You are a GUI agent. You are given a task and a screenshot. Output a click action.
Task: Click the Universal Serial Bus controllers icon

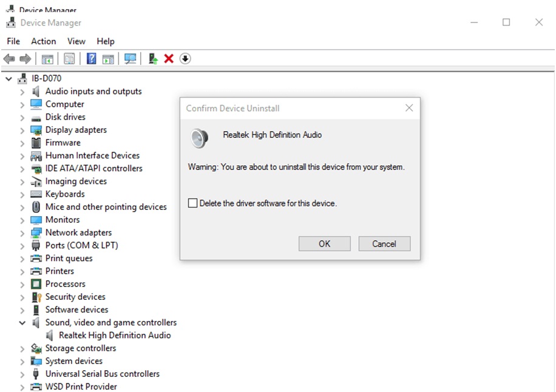[35, 374]
